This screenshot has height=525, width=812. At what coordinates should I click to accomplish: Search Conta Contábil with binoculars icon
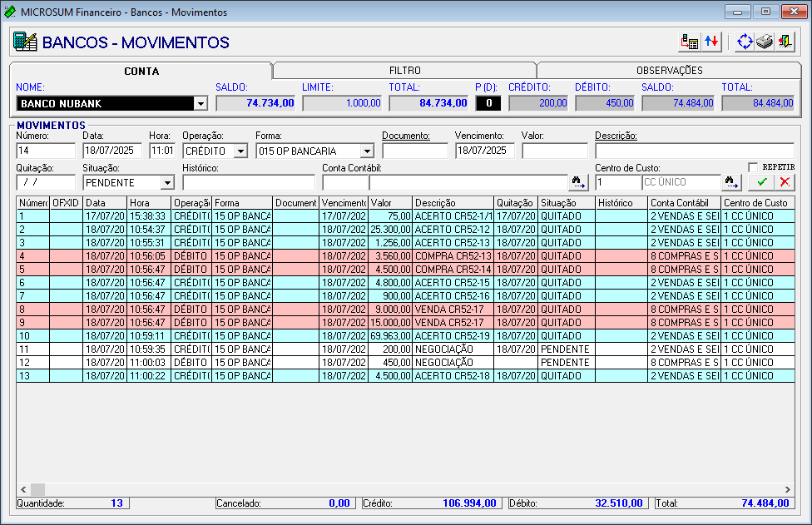click(578, 182)
